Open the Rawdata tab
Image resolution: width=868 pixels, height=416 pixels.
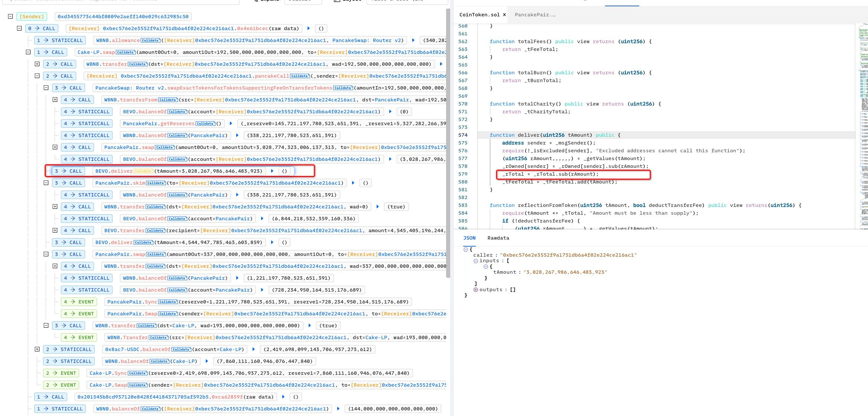pyautogui.click(x=498, y=238)
